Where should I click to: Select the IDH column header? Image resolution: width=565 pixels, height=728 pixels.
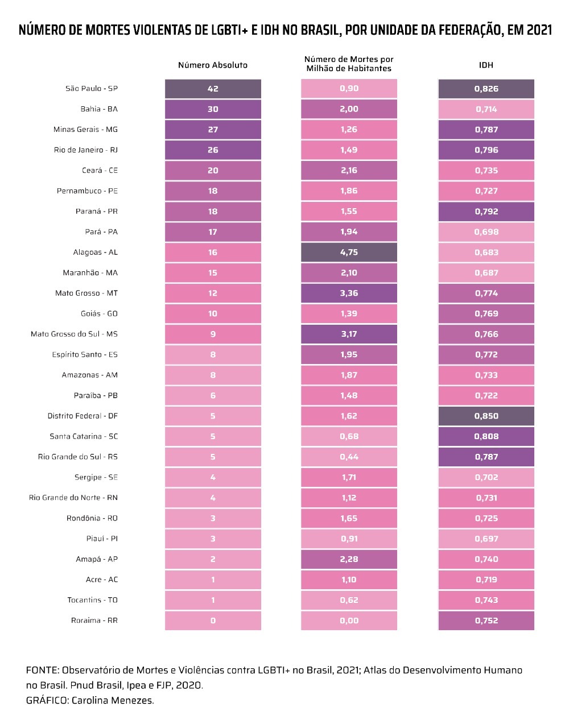pos(486,65)
